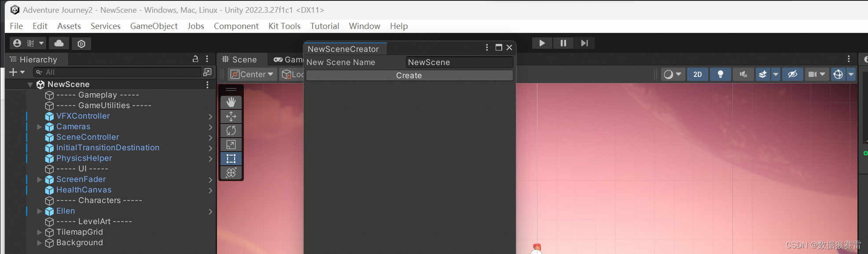Open the Window menu

pyautogui.click(x=364, y=26)
